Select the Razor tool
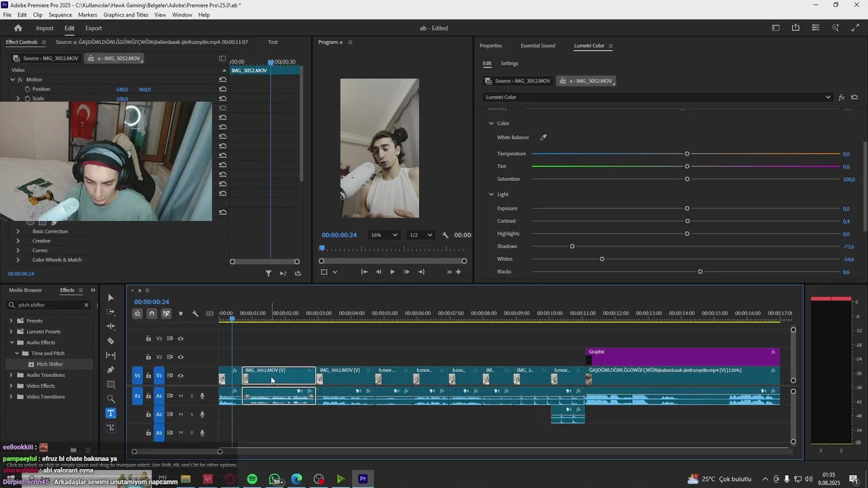The width and height of the screenshot is (868, 488). pyautogui.click(x=111, y=341)
